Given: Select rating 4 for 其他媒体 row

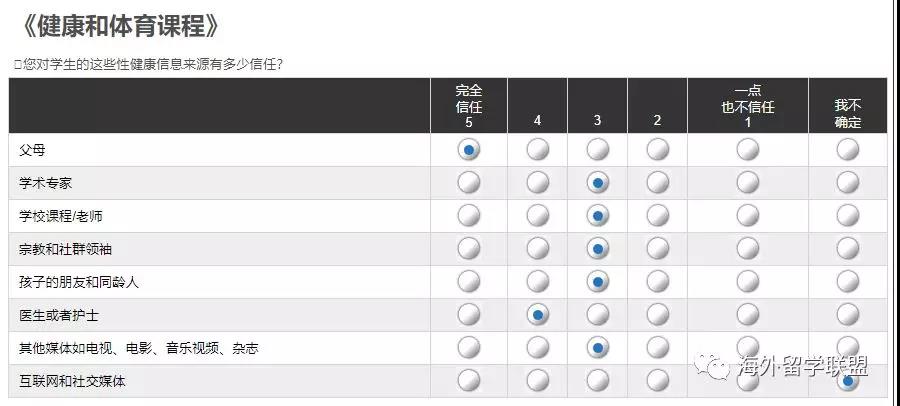Looking at the screenshot, I should tap(537, 347).
